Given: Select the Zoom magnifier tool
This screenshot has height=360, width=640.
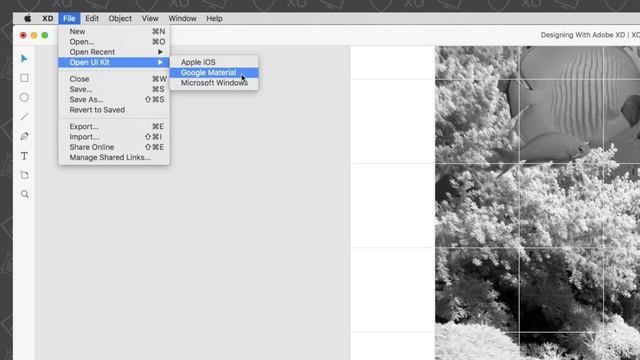Looking at the screenshot, I should coord(24,194).
